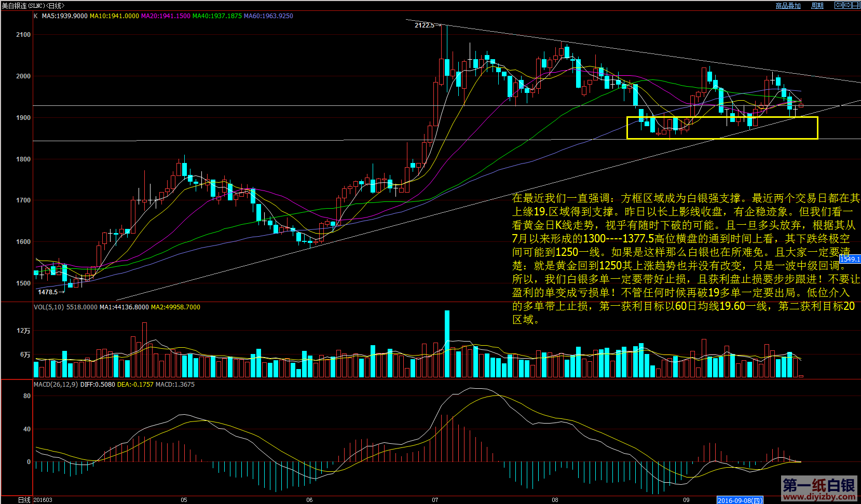Click the 2122.5 high price marker
Screen dimensions: 861x504
point(425,25)
